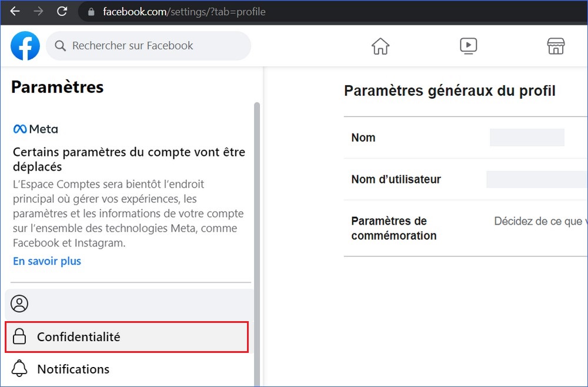Open the Marketplace storefront icon

pos(555,46)
